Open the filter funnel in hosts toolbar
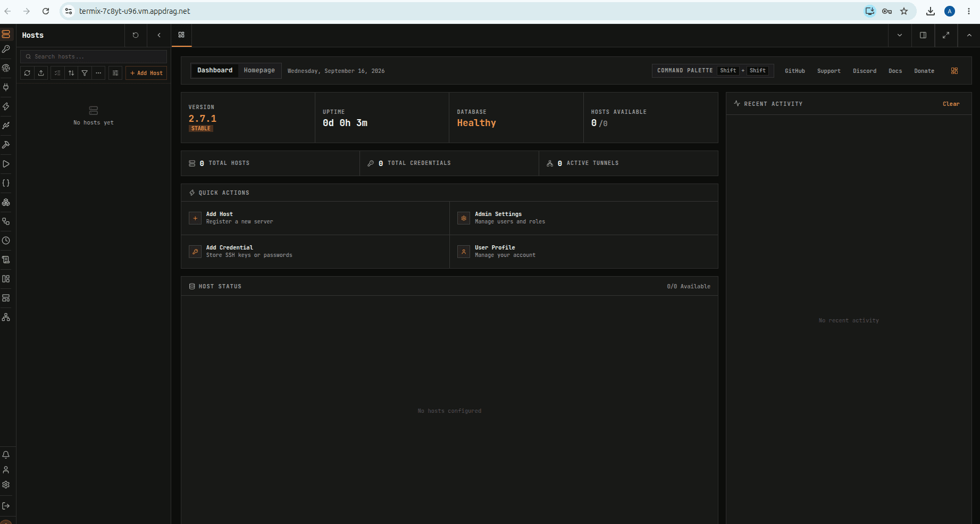The image size is (980, 524). point(85,73)
